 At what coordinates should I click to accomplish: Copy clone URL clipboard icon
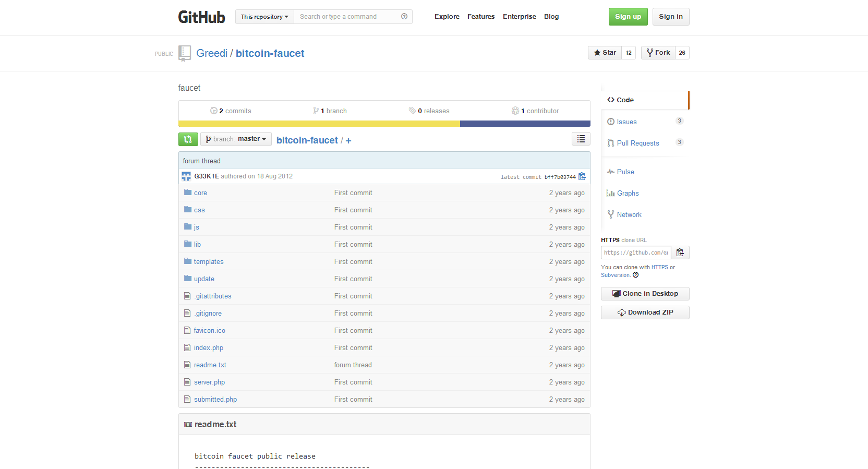coord(680,252)
